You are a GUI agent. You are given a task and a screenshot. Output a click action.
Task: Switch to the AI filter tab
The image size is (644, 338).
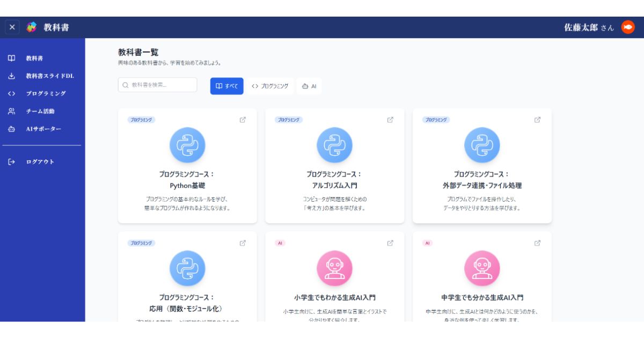[310, 86]
